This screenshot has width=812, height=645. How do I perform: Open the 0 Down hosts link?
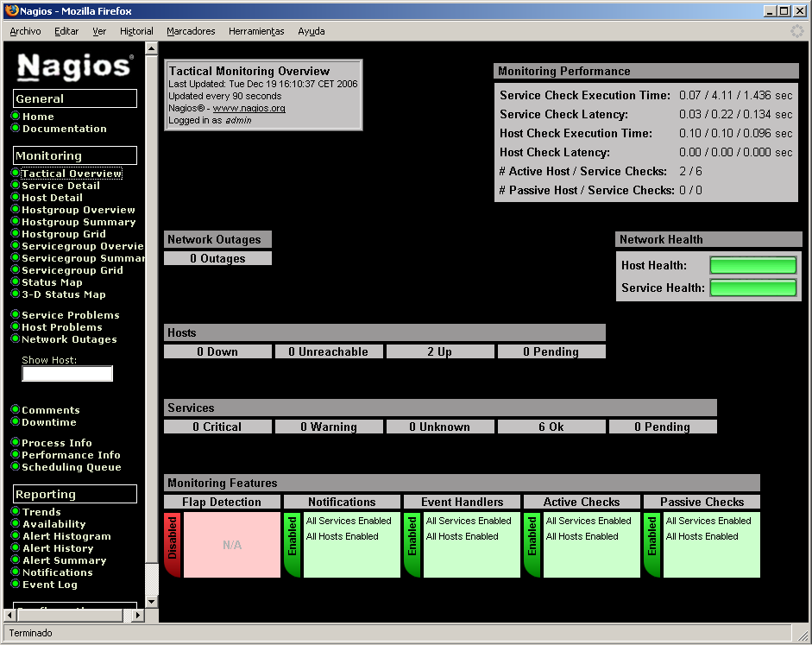click(217, 351)
